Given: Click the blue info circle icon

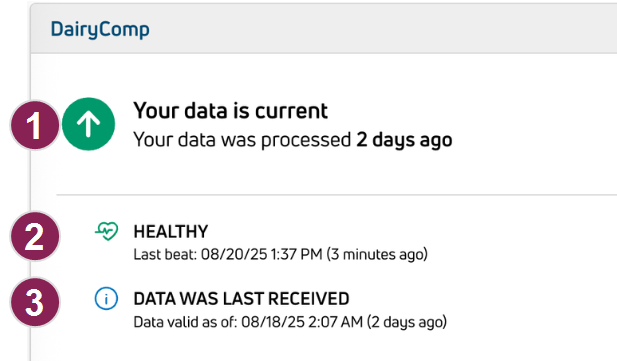Looking at the screenshot, I should (106, 298).
